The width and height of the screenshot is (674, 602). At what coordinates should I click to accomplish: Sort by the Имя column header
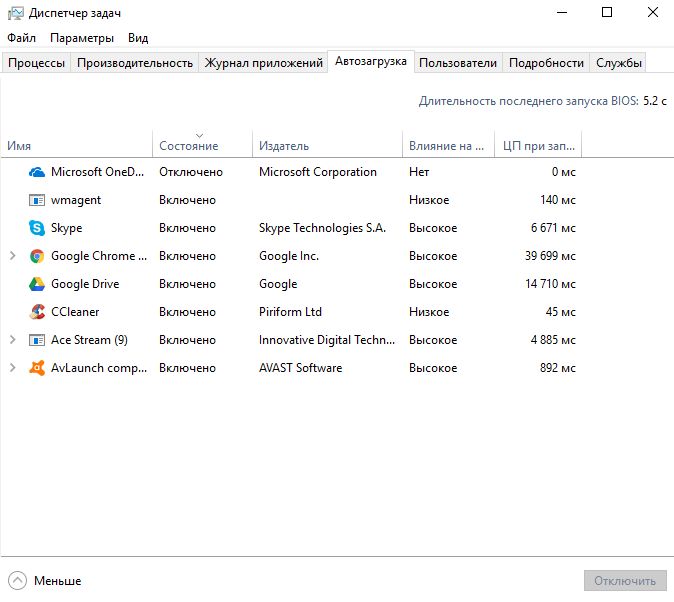(x=77, y=146)
